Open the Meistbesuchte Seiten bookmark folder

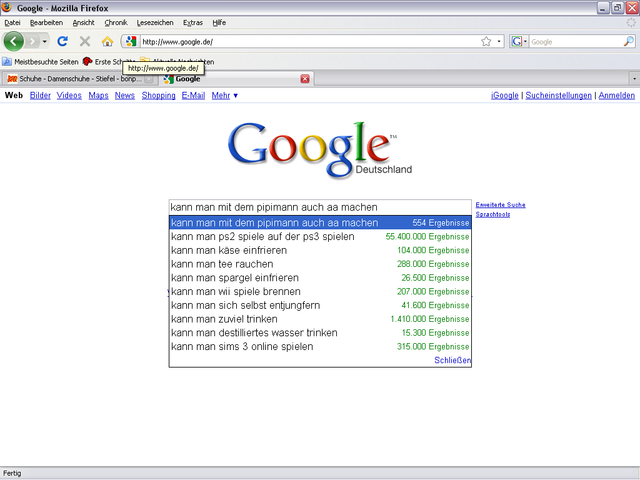point(40,62)
